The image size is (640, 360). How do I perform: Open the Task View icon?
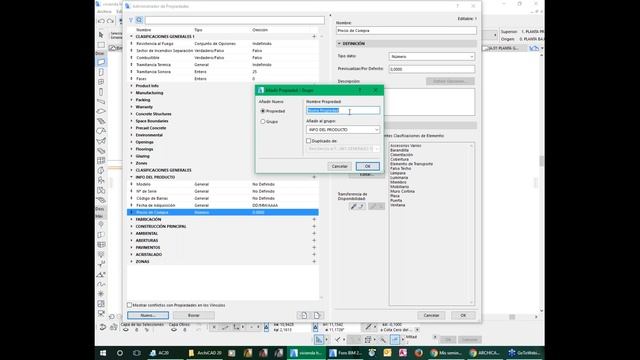(137, 353)
